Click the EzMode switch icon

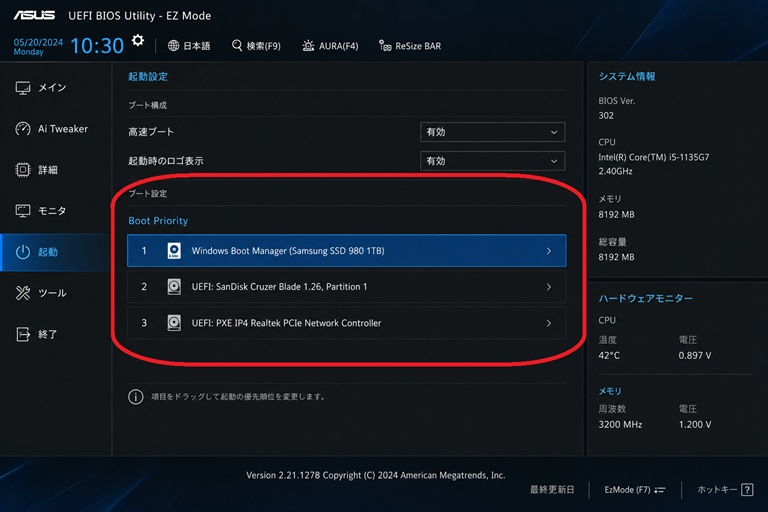[660, 489]
